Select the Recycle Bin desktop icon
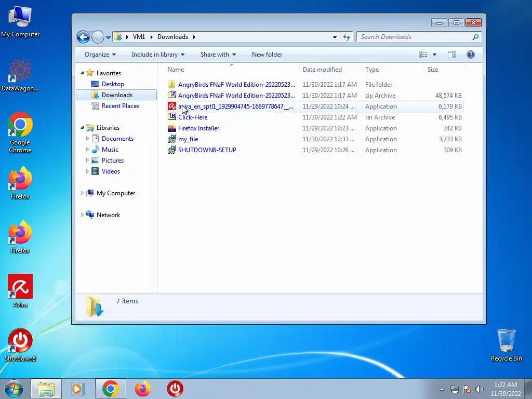The height and width of the screenshot is (399, 532). pos(506,345)
